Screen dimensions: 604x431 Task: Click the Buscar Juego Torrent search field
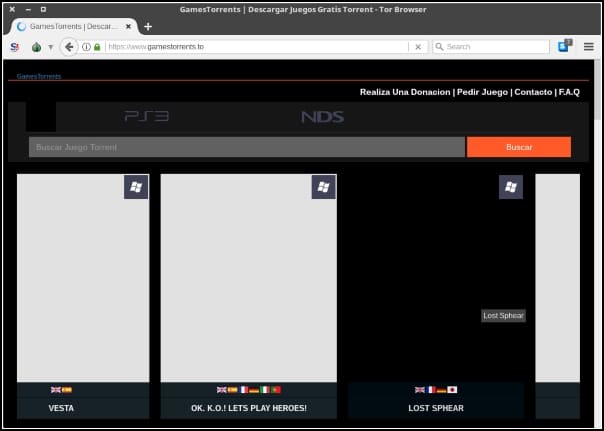pos(247,147)
